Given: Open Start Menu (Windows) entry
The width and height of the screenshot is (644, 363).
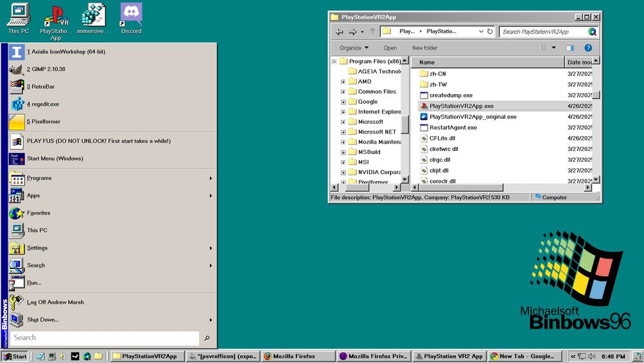Looking at the screenshot, I should click(113, 158).
